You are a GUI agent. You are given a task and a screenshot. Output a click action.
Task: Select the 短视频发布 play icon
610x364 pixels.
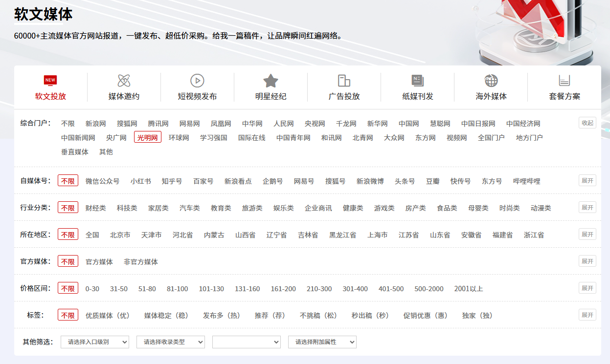pyautogui.click(x=197, y=81)
